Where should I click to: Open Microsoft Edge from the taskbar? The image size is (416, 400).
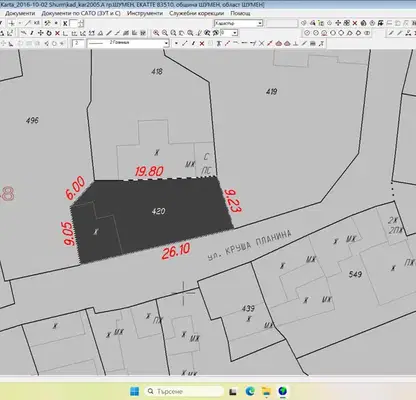click(250, 391)
